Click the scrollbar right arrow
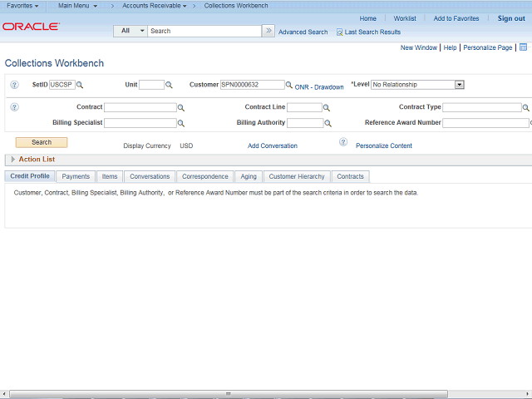532x399 pixels. 528,394
